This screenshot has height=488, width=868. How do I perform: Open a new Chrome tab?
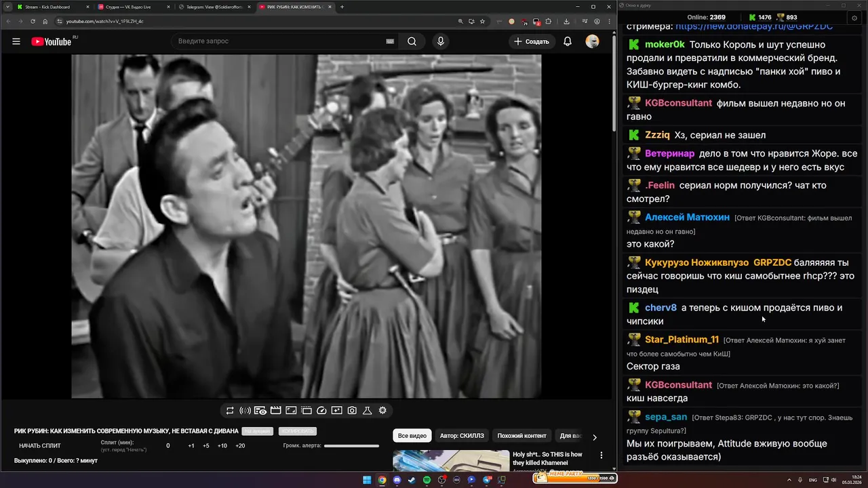(x=342, y=7)
